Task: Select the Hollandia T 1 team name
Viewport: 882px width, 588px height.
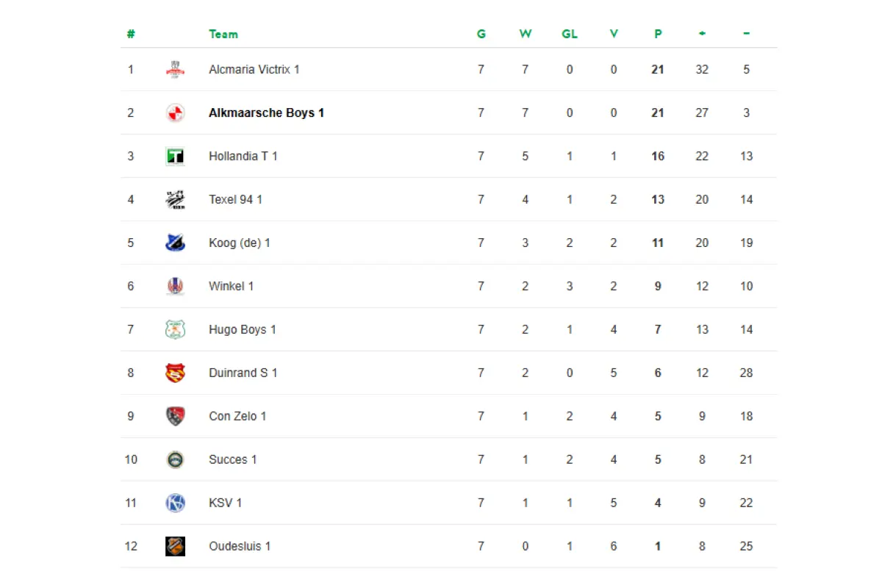Action: coord(243,157)
